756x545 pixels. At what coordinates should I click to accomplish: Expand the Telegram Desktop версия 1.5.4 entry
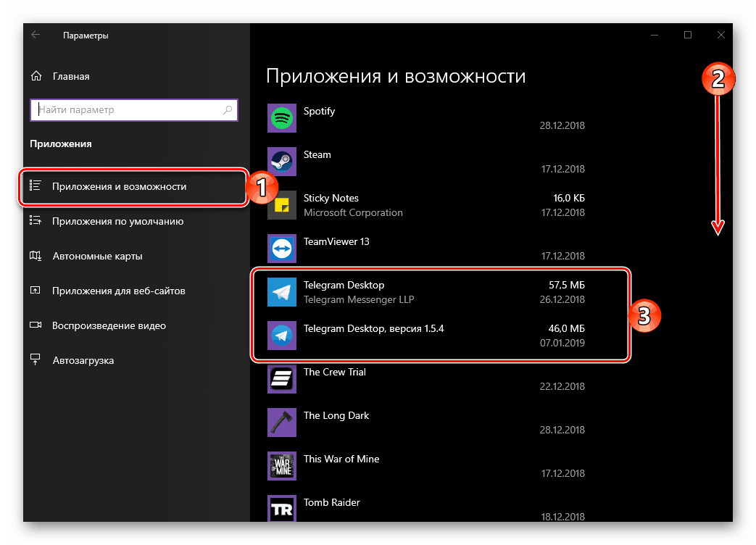[x=435, y=335]
